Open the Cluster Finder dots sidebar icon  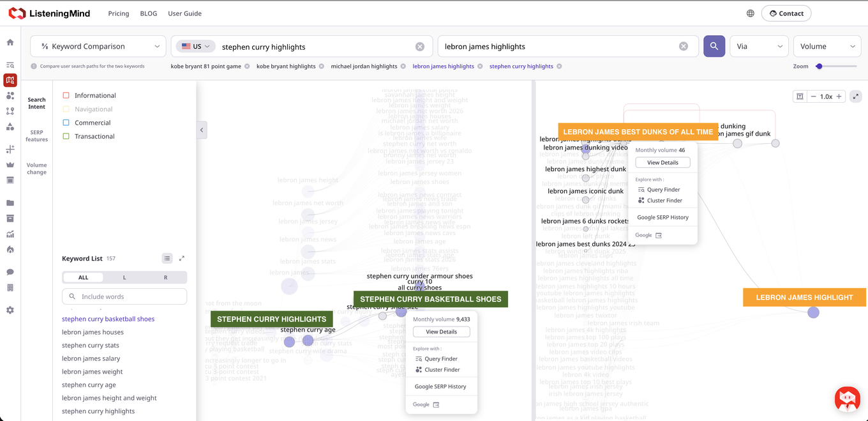pos(10,96)
